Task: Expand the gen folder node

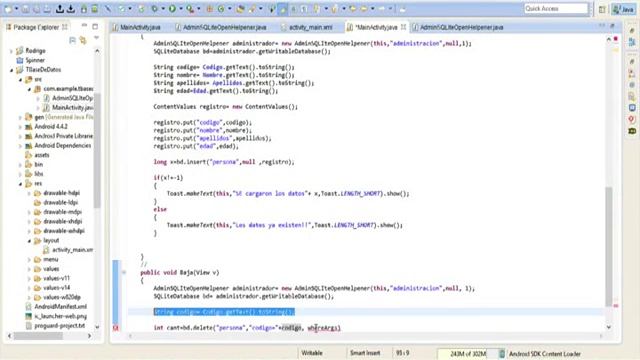Action: click(x=20, y=117)
